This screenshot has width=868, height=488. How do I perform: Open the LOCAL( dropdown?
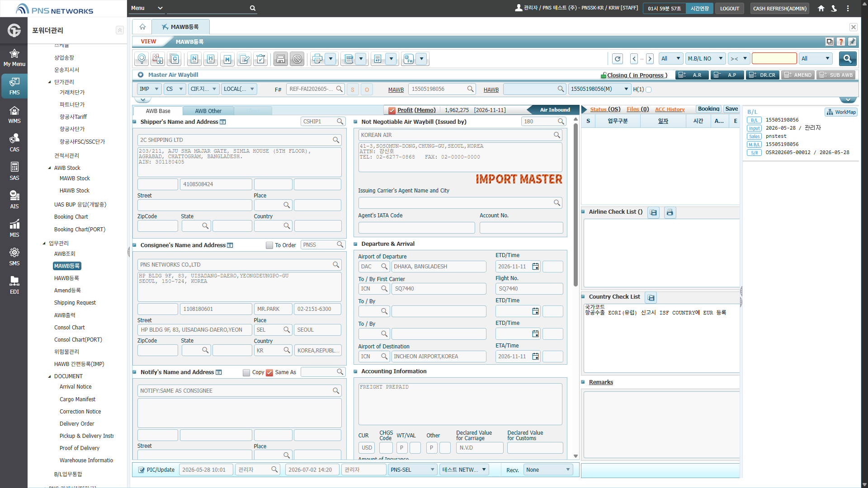pyautogui.click(x=239, y=89)
